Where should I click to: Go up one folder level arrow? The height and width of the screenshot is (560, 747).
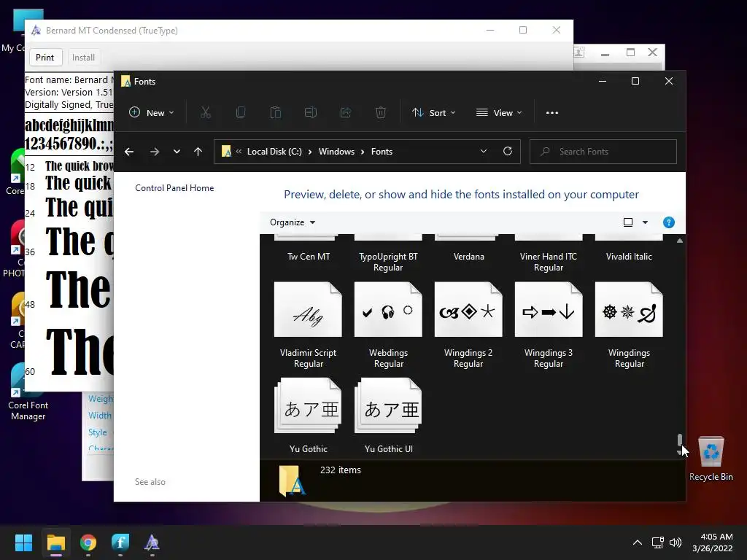coord(198,152)
